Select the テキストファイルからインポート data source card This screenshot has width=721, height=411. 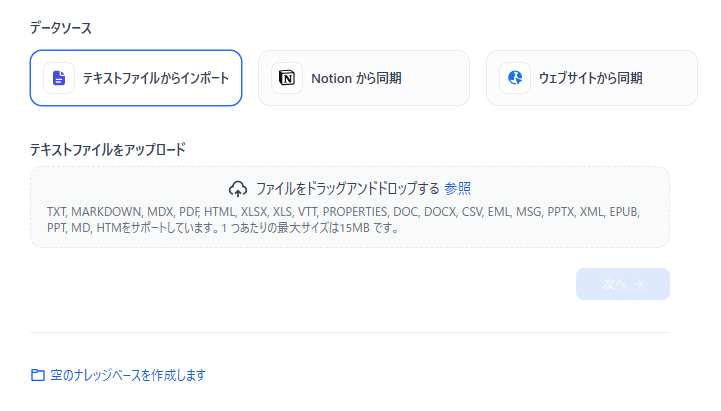[x=136, y=78]
